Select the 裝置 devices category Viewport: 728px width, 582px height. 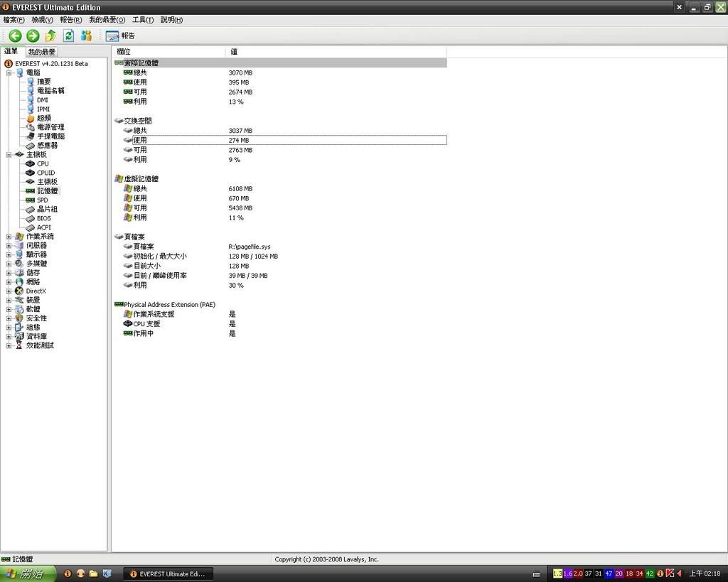[x=33, y=300]
